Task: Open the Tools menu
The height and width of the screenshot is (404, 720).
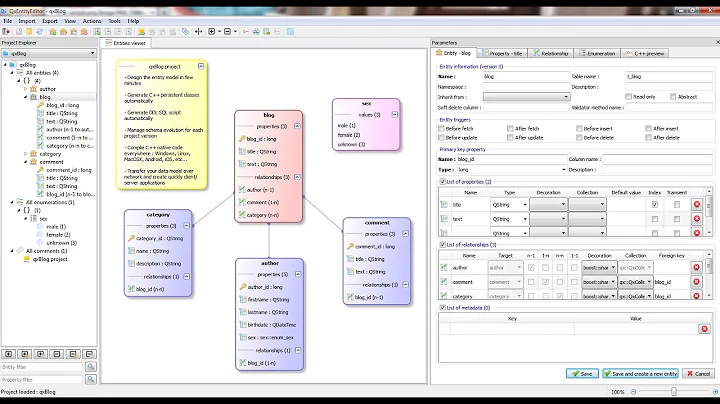Action: coord(114,21)
